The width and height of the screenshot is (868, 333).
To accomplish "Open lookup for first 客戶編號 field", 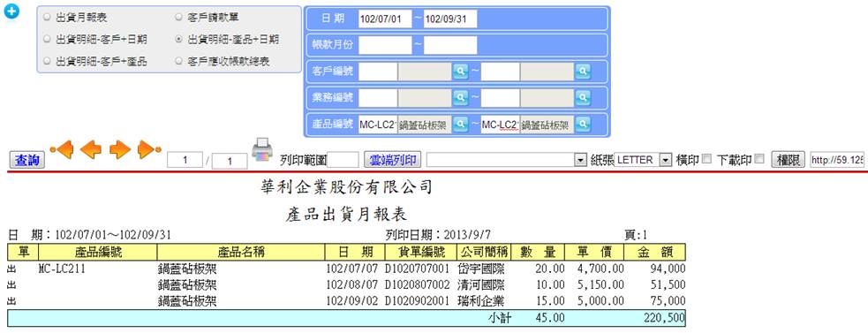I will (x=461, y=72).
